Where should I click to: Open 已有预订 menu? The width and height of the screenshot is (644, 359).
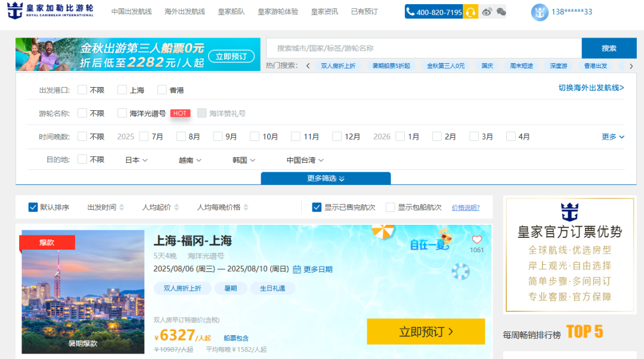[x=364, y=11]
